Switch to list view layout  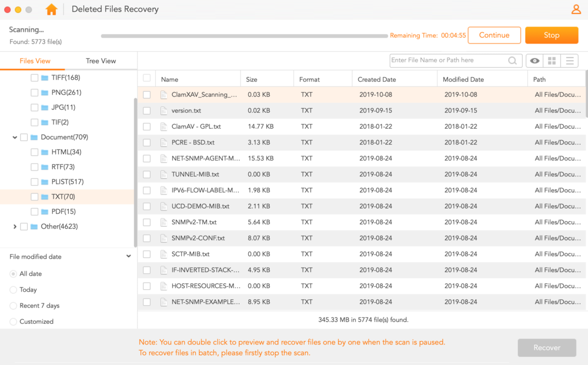(x=570, y=61)
